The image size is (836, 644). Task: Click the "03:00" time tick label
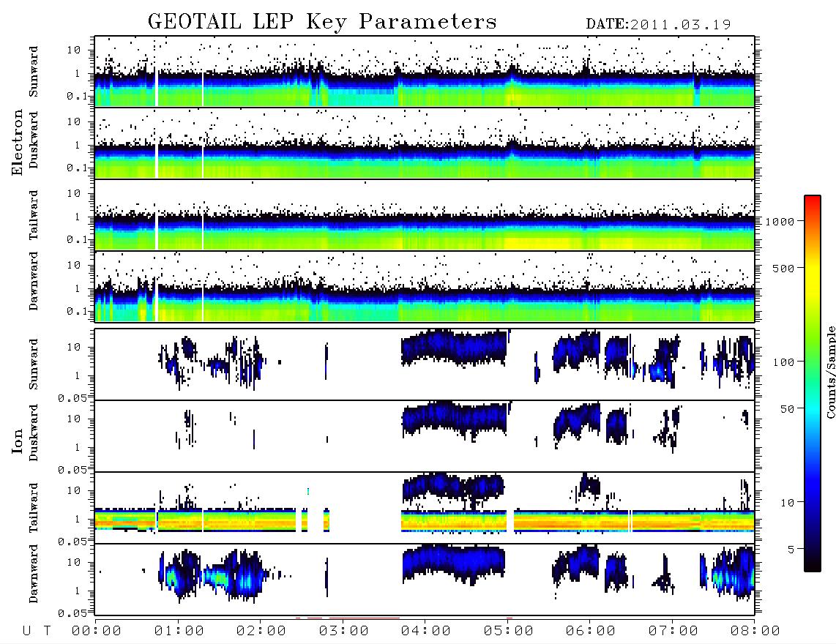click(x=344, y=632)
